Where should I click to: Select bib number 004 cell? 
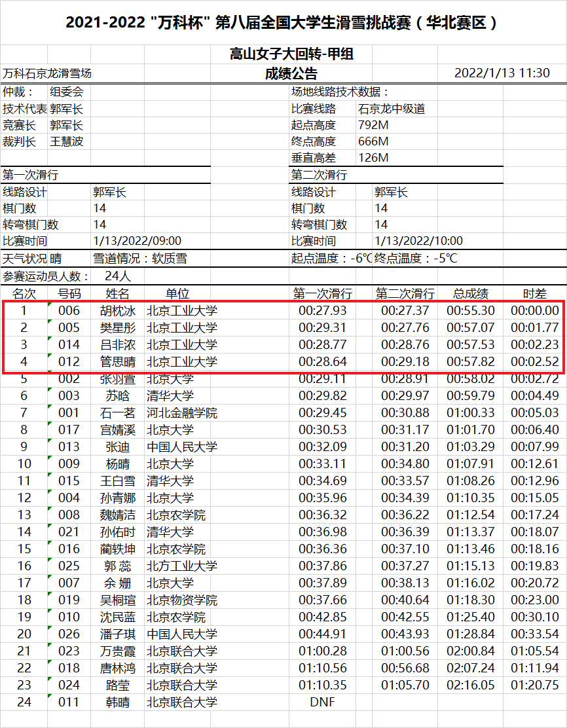point(69,498)
